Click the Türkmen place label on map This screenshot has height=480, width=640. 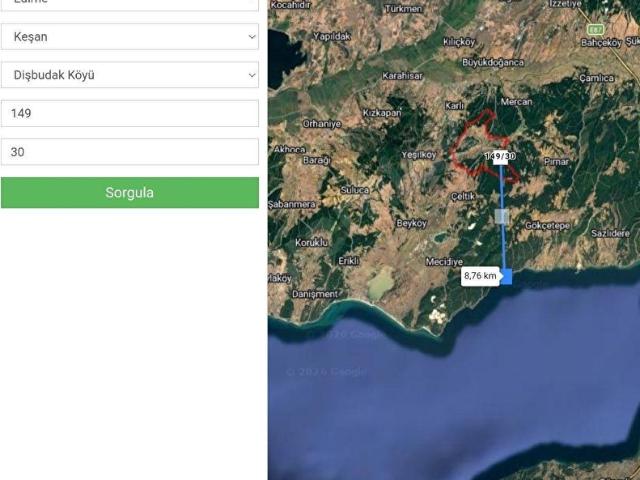click(403, 9)
